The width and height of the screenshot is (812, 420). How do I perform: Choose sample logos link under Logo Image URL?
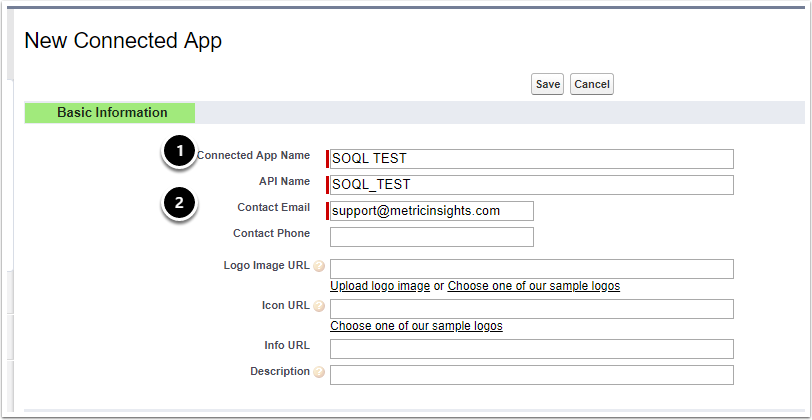(533, 286)
